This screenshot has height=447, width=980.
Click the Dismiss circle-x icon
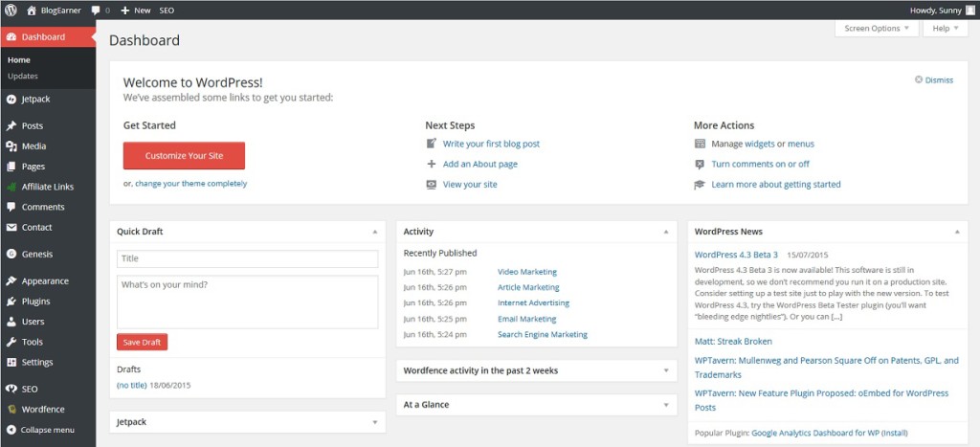point(918,80)
